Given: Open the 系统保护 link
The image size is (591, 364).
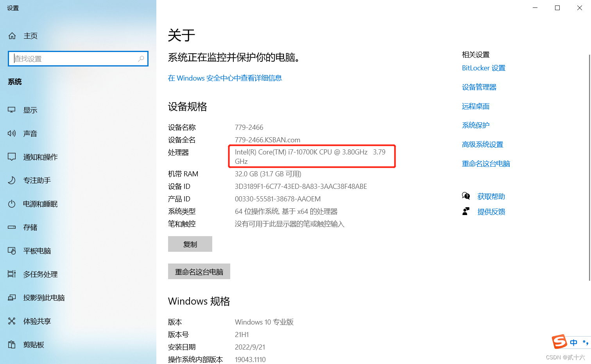Looking at the screenshot, I should [x=476, y=126].
